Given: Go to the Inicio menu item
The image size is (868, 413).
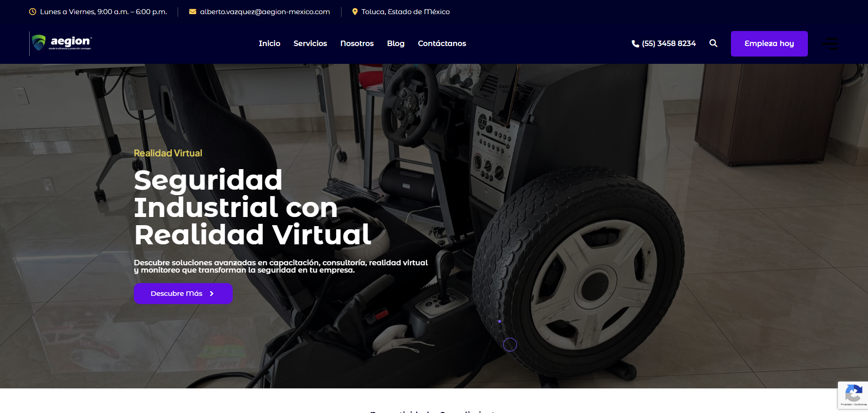Looking at the screenshot, I should [x=269, y=43].
